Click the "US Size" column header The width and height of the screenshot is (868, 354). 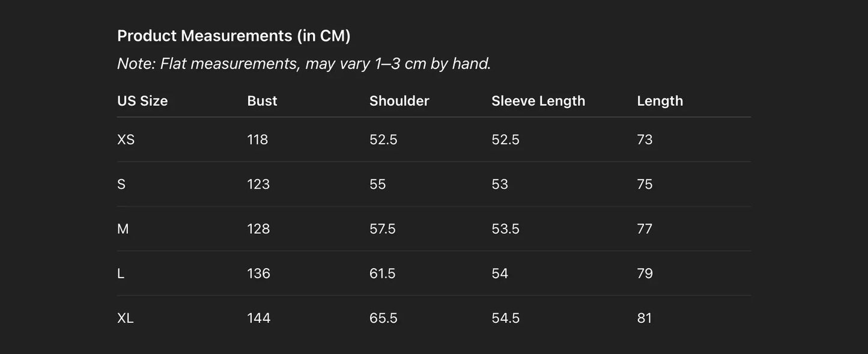click(142, 101)
